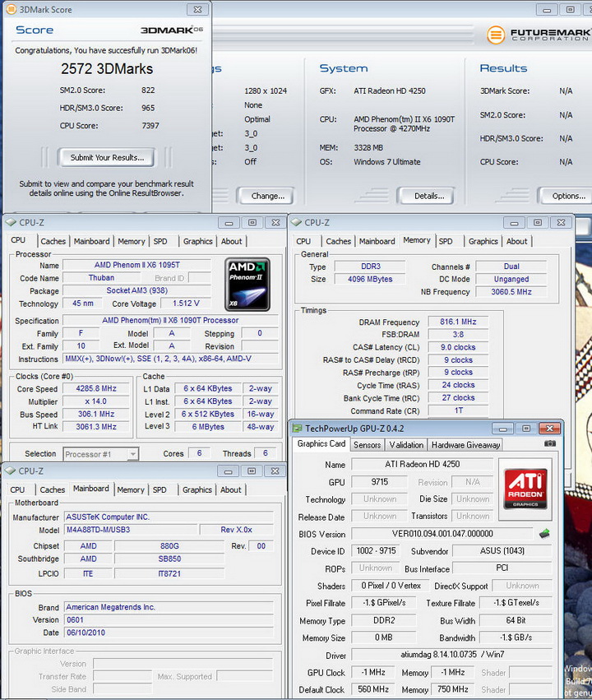Open CPU tab in CPU-Z Mainboard window
592x700 pixels.
(17, 489)
